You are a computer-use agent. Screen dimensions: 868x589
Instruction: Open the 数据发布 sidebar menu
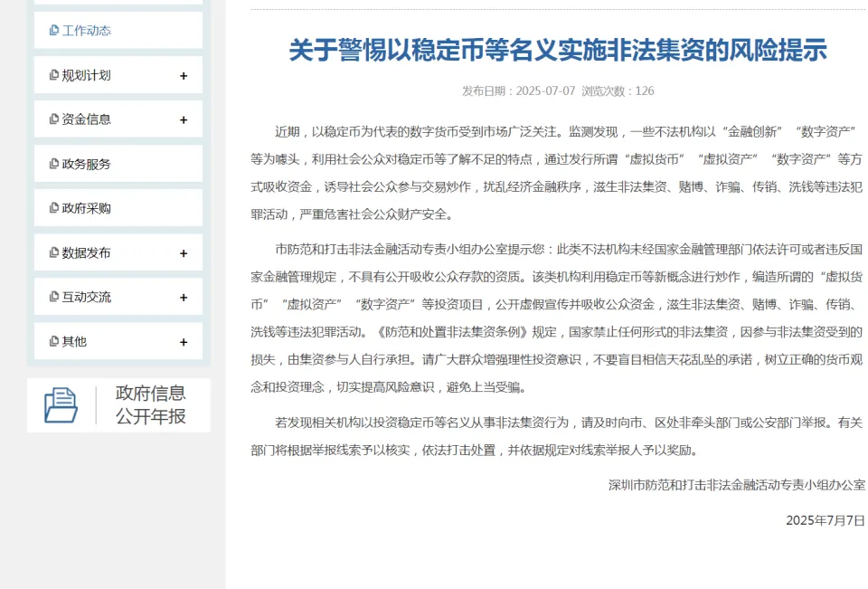pyautogui.click(x=118, y=252)
